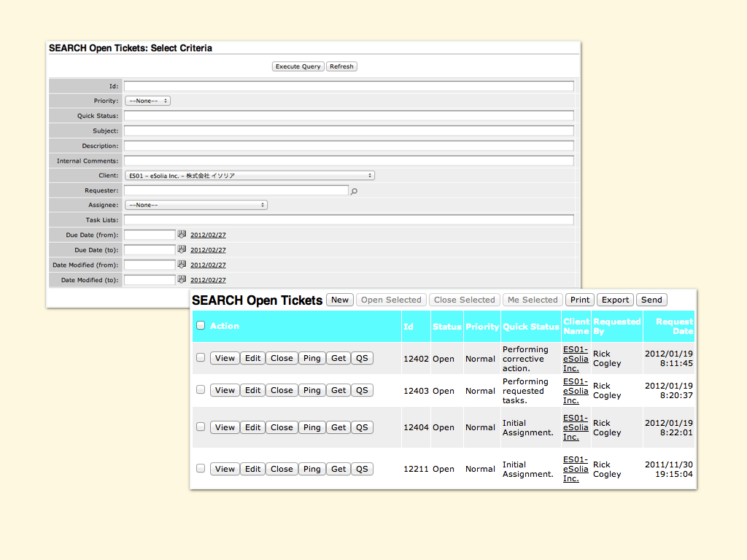Click the Quick Status column header

(530, 327)
